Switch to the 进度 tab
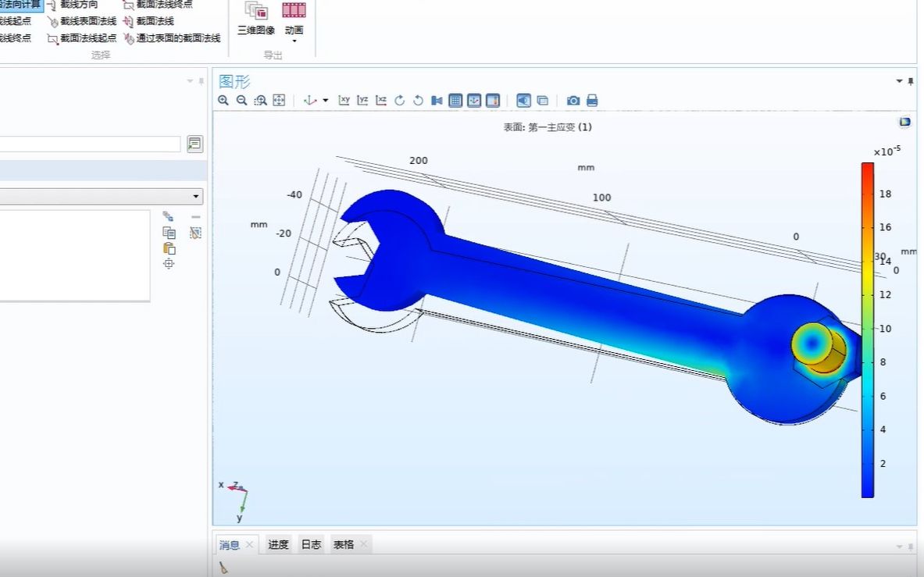 [277, 544]
